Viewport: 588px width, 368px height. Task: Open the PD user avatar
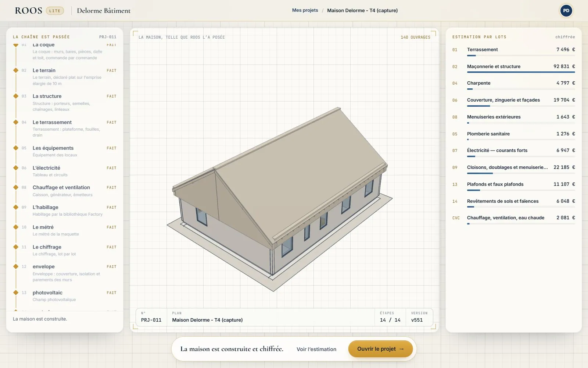(x=566, y=11)
